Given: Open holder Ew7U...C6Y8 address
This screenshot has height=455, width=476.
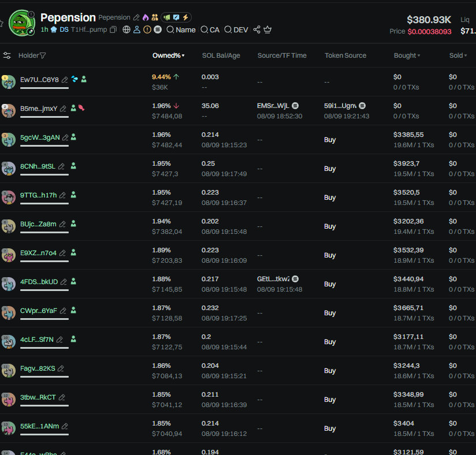Looking at the screenshot, I should coord(39,80).
